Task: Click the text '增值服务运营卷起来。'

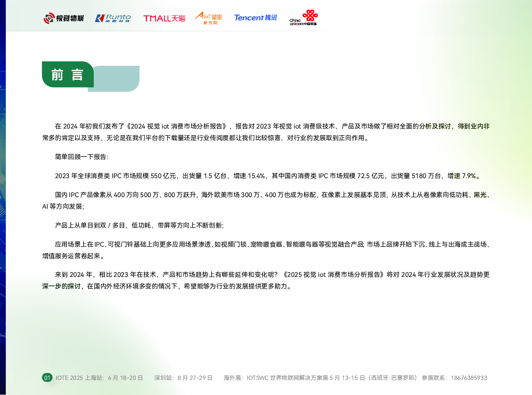Action: tap(74, 256)
